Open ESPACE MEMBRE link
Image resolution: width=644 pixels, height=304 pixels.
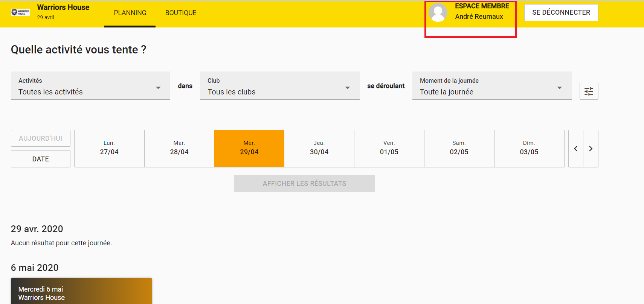[482, 6]
